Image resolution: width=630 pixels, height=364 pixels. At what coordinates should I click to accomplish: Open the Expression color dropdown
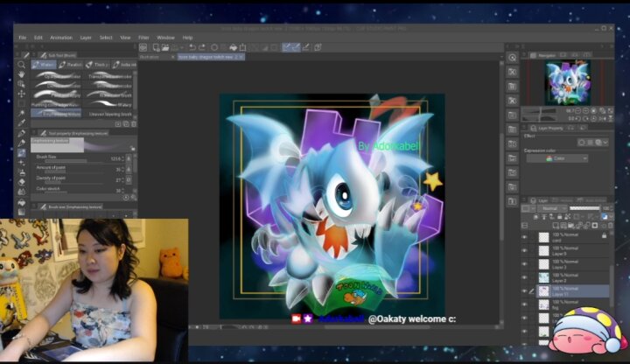click(x=557, y=158)
